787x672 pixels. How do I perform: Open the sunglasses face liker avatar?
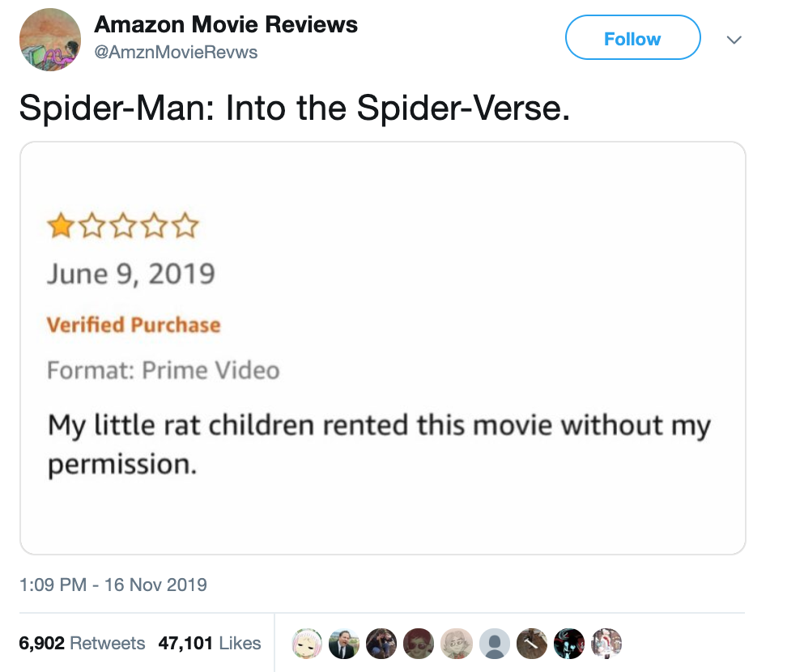pos(419,644)
